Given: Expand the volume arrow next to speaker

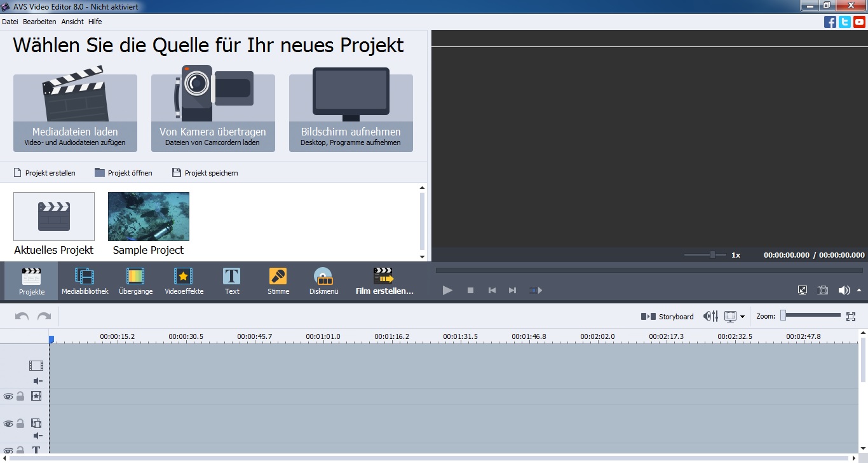Looking at the screenshot, I should click(859, 290).
